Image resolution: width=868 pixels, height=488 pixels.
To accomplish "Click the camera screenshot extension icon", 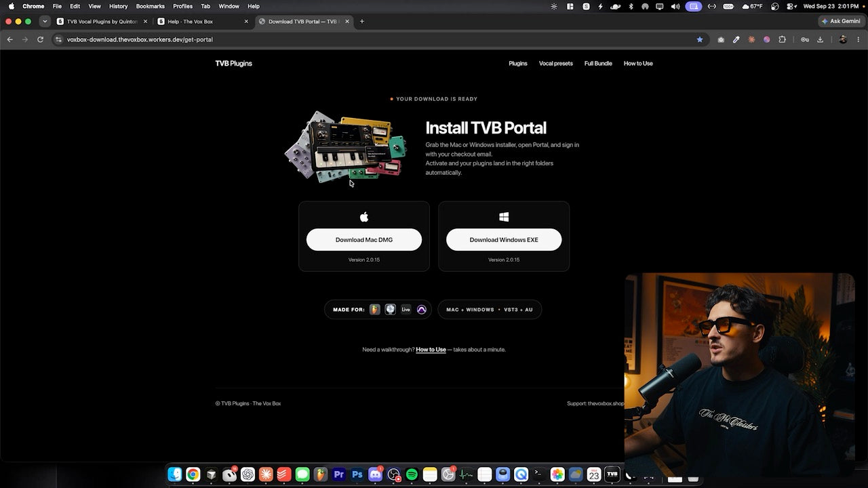I will tap(721, 40).
